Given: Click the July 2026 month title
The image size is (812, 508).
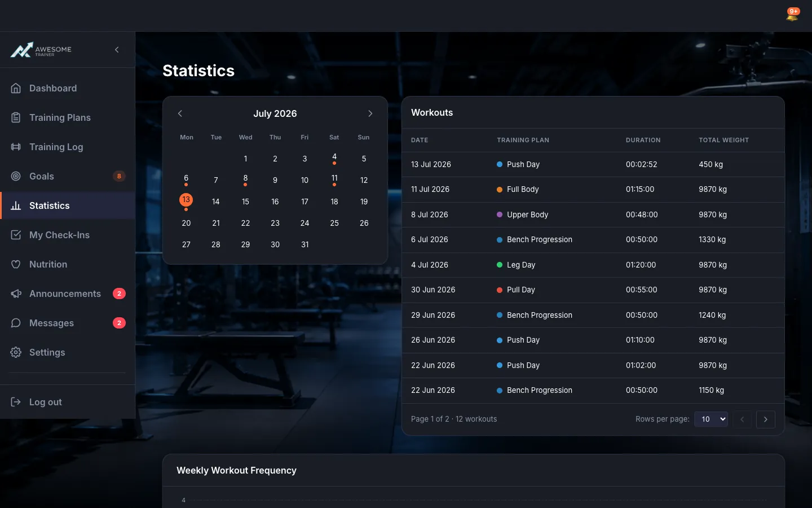Looking at the screenshot, I should (x=275, y=113).
